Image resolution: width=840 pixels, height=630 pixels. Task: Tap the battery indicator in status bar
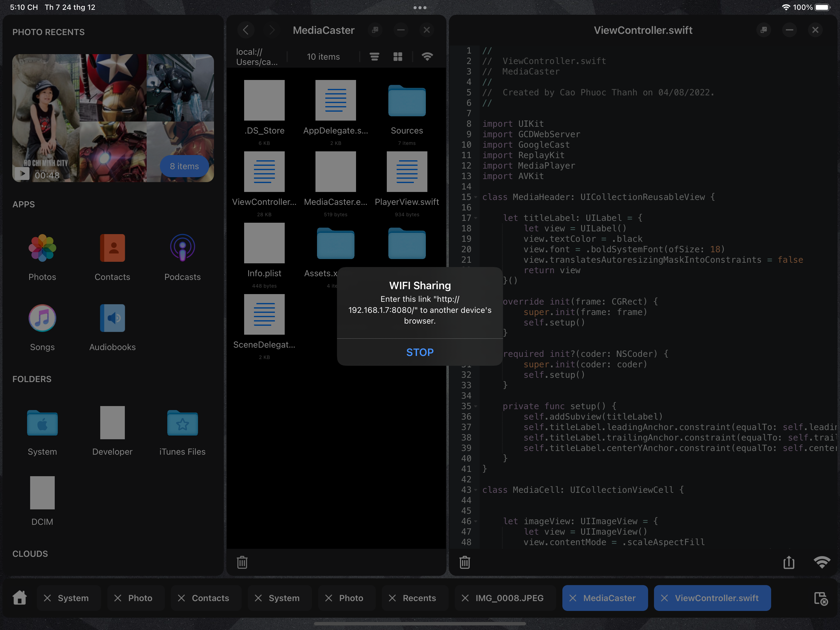822,8
